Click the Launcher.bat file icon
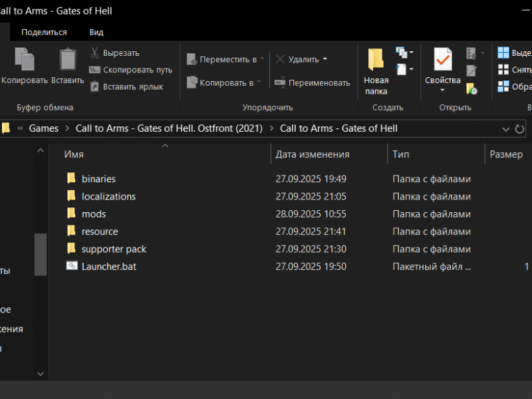Viewport: 532px width, 399px height. (72, 266)
